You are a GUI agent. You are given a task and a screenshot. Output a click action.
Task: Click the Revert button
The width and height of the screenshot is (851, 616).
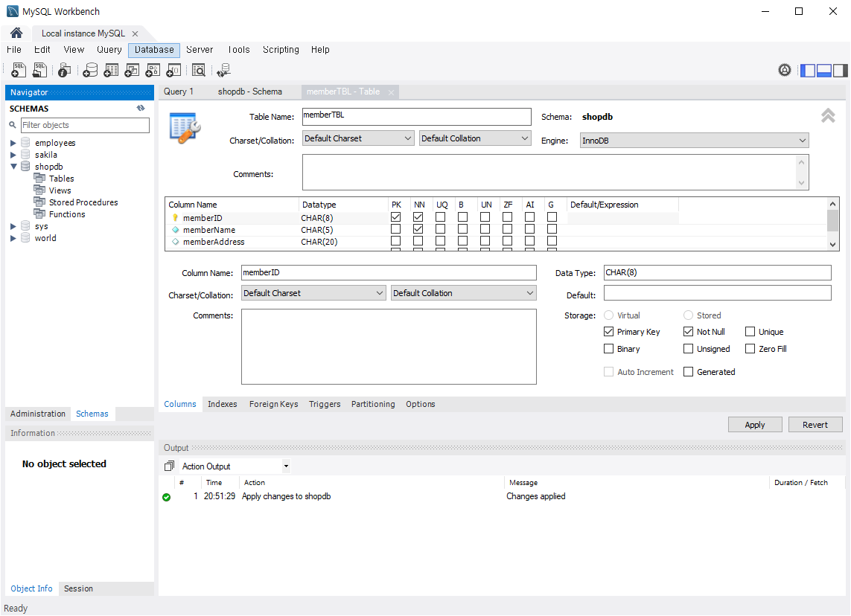tap(815, 425)
